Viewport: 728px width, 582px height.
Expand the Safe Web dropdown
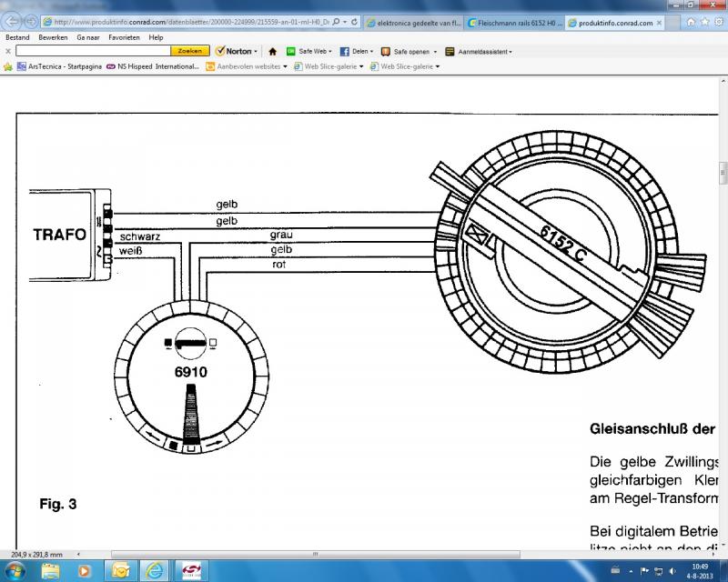point(330,52)
